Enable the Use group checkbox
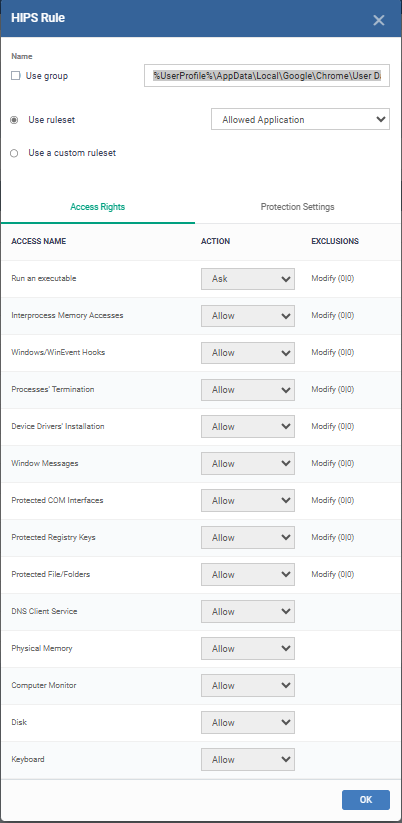 pyautogui.click(x=16, y=76)
